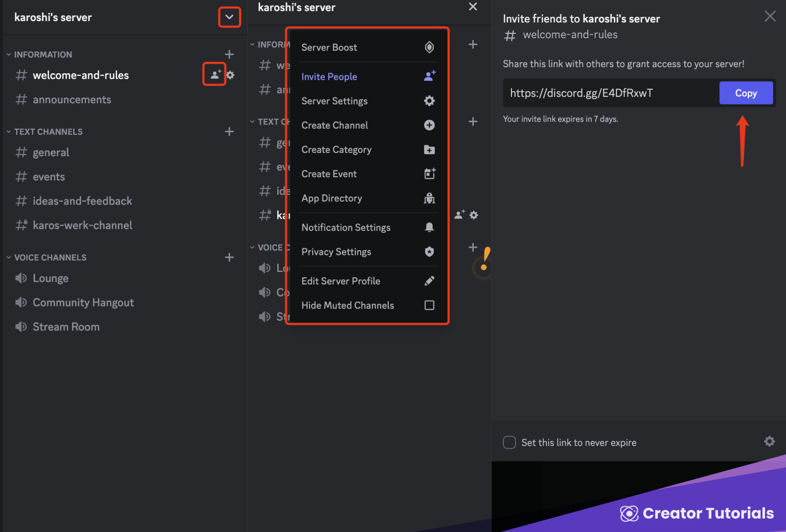The height and width of the screenshot is (532, 786).
Task: Click the Notification Settings bell icon
Action: pos(429,227)
